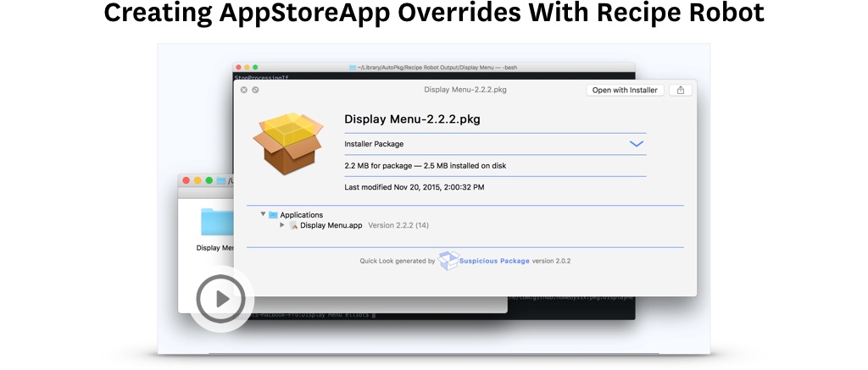Click the Applications folder icon in tree
This screenshot has height=370, width=868.
pyautogui.click(x=273, y=214)
